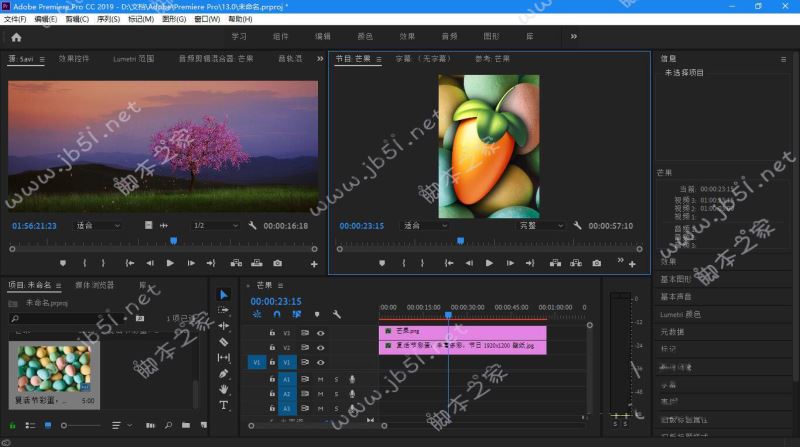Switch to the Lumetri 范围 tab
The image size is (800, 447).
click(133, 59)
